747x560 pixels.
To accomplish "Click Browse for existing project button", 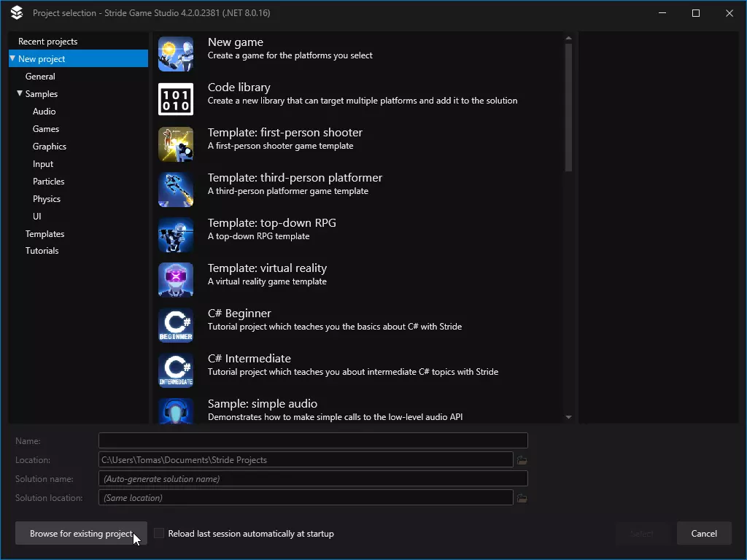I will (81, 533).
